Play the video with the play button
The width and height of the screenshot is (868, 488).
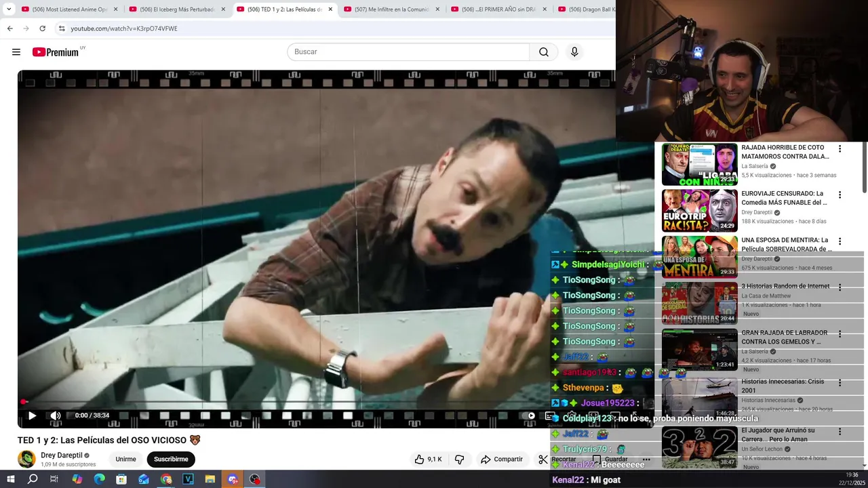click(32, 415)
